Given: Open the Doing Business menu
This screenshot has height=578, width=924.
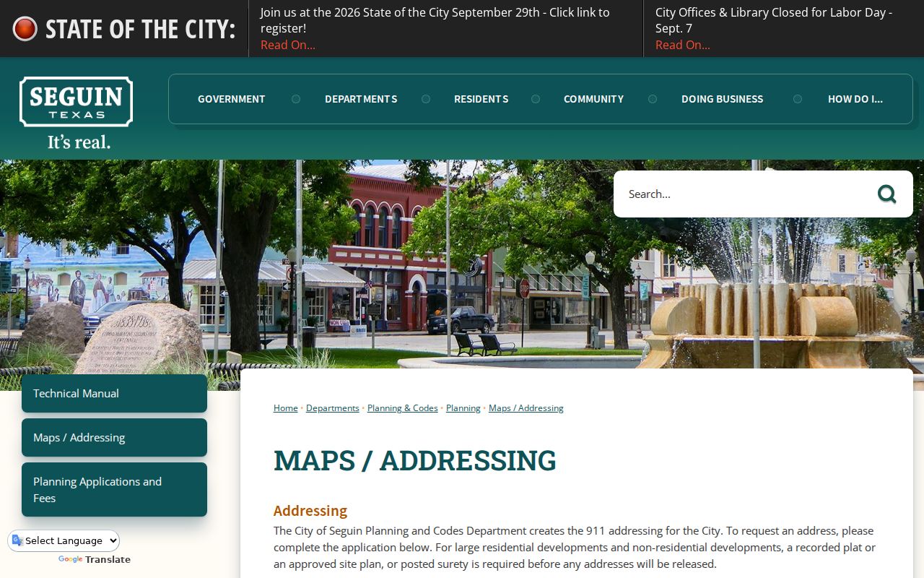Looking at the screenshot, I should [x=722, y=99].
